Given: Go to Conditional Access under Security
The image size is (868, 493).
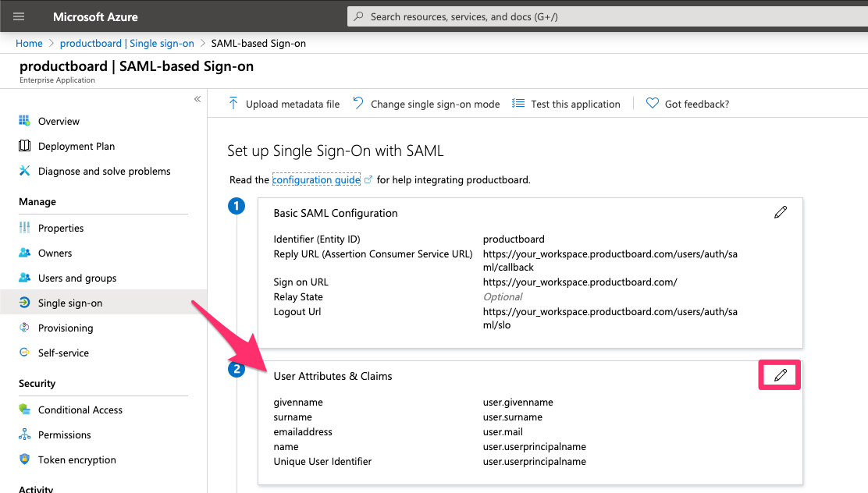Looking at the screenshot, I should coord(80,410).
